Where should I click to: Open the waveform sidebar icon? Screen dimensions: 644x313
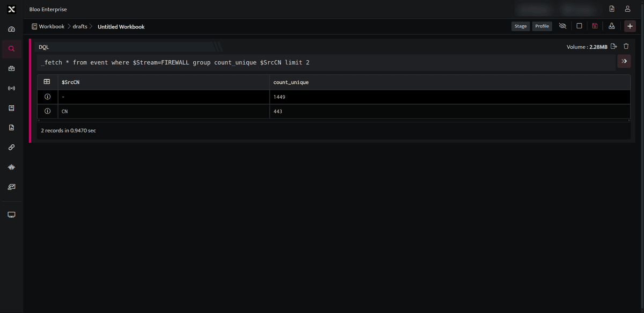(11, 167)
